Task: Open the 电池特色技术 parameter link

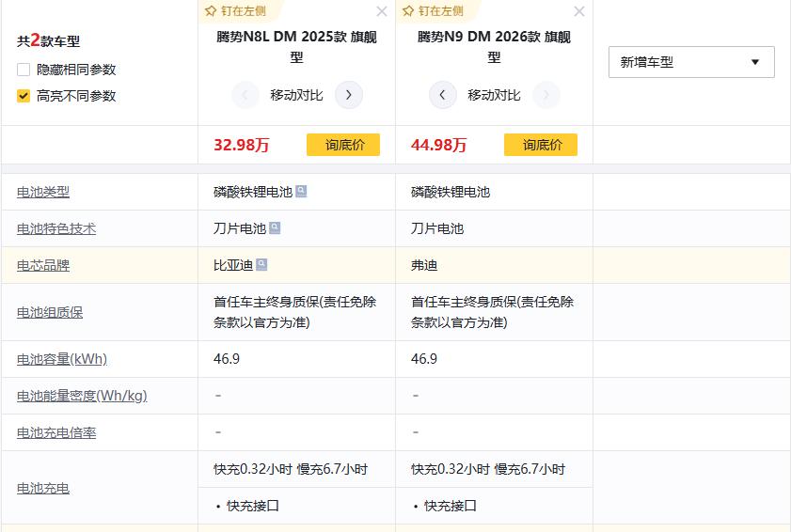Action: [56, 229]
